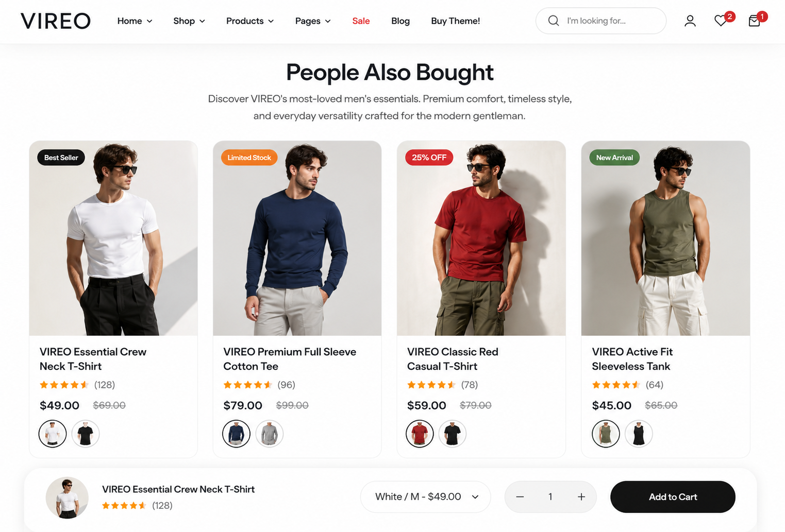Image resolution: width=785 pixels, height=532 pixels.
Task: Expand the Home menu dropdown
Action: 135,21
